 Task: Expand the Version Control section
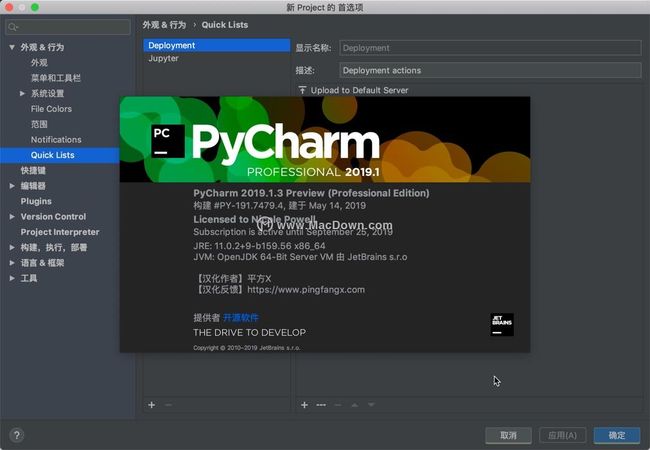[12, 216]
